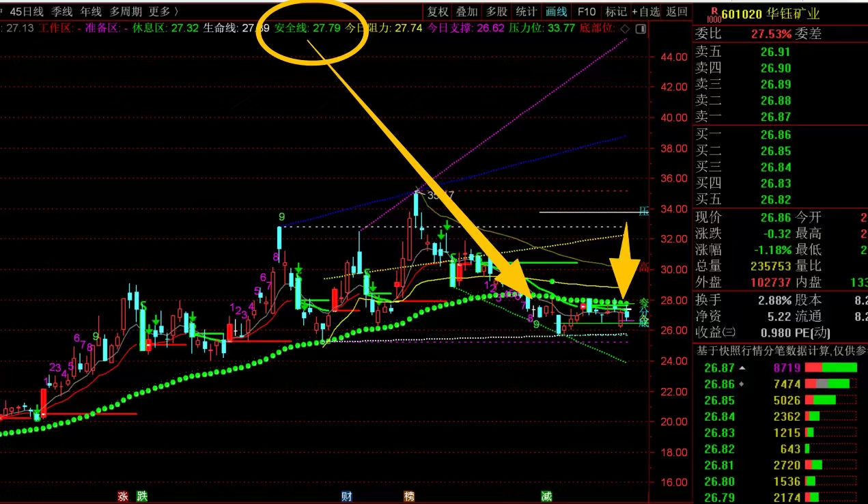Click the 压力位 33.77 indicator label
Viewport: 868px width, 504px height.
coord(542,29)
